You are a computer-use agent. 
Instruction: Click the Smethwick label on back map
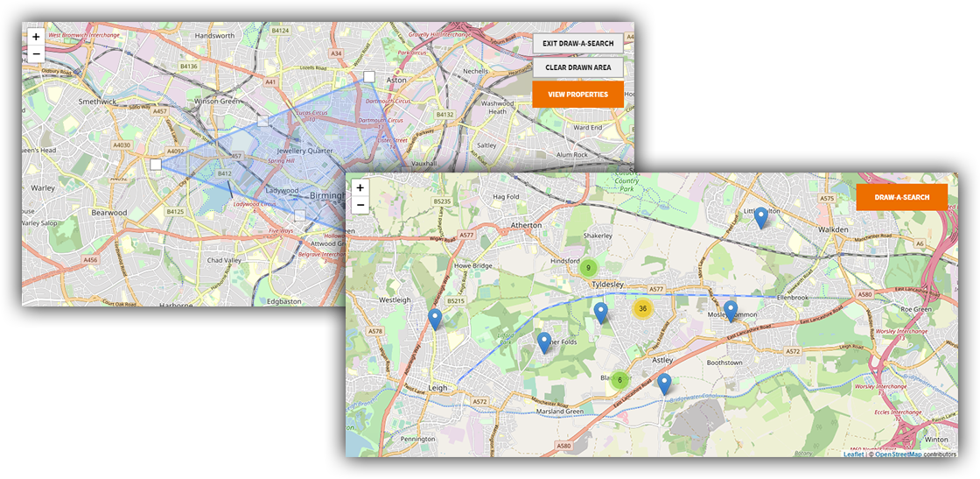[97, 101]
